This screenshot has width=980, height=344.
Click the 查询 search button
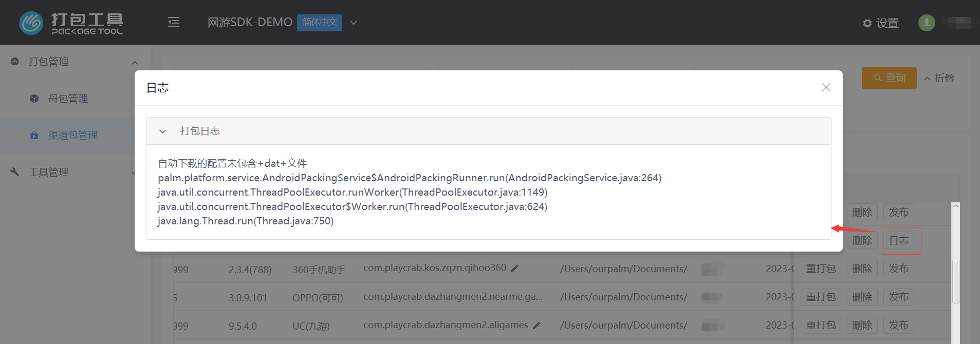pos(889,78)
